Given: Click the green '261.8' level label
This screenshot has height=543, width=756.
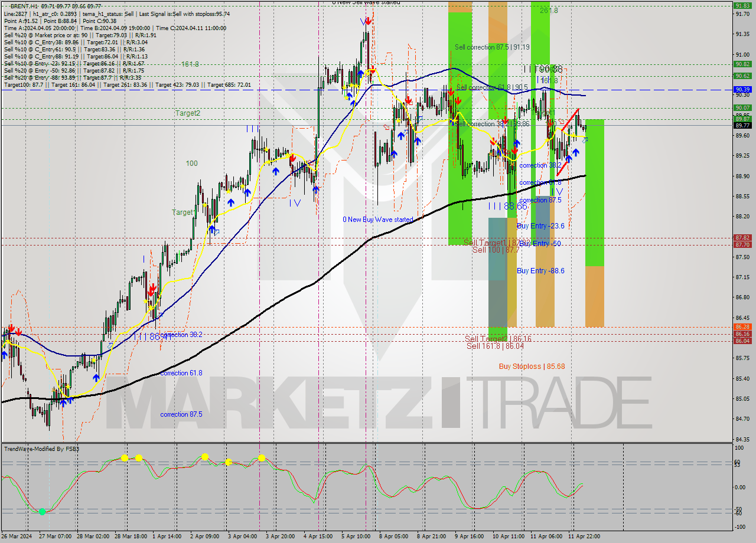Looking at the screenshot, I should coord(549,11).
